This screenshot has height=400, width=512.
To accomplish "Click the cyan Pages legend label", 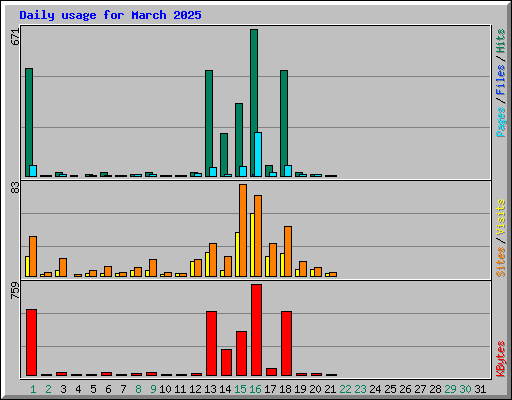I will pos(500,122).
